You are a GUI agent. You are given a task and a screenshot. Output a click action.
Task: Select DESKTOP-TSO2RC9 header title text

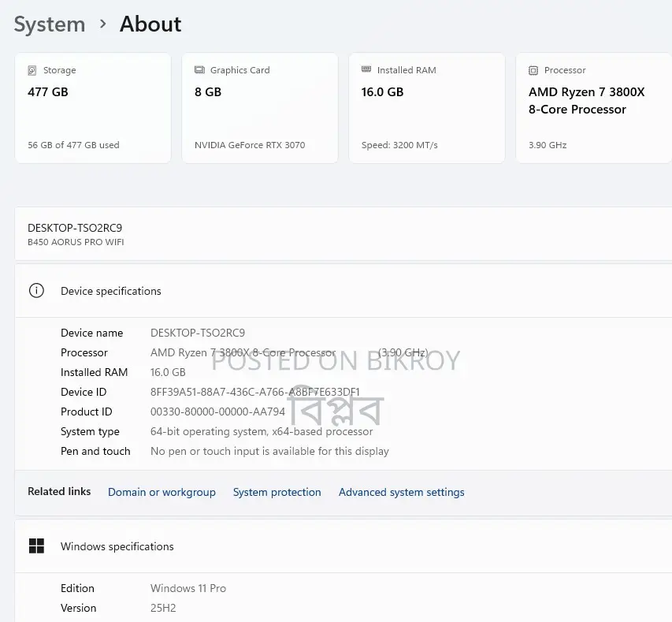pyautogui.click(x=75, y=228)
